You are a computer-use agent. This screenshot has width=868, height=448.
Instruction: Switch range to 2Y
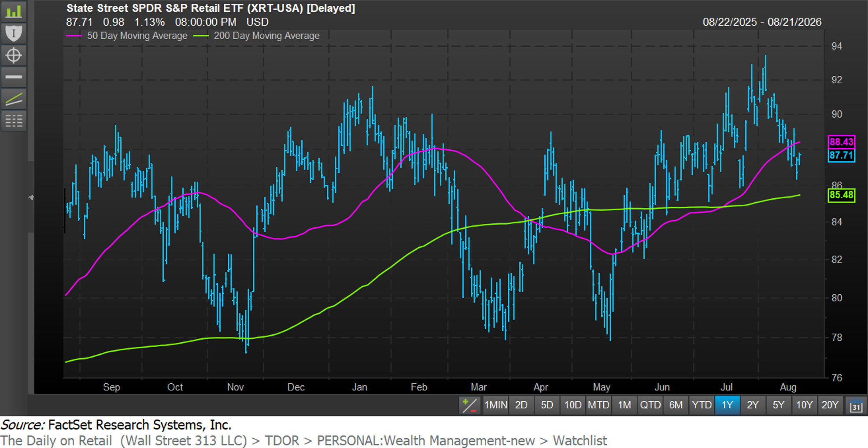coord(753,405)
